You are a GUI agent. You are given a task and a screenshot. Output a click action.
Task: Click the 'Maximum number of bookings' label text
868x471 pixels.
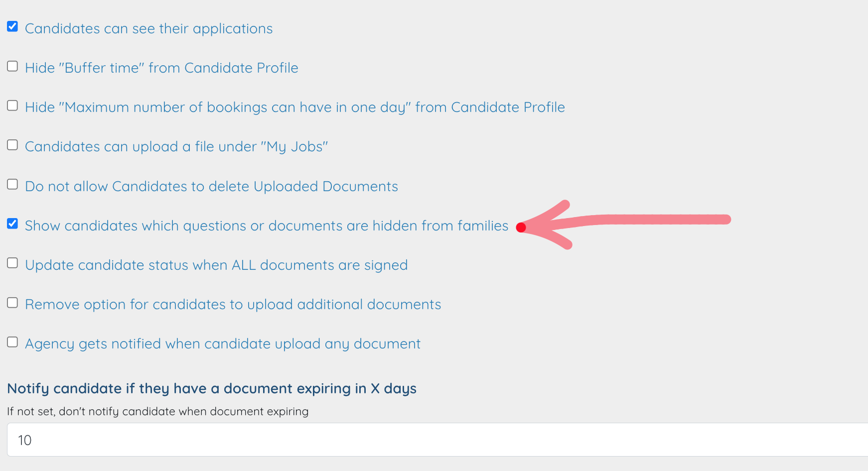(294, 108)
